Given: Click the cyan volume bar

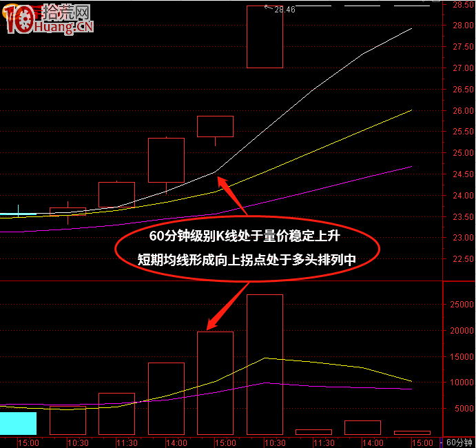Looking at the screenshot, I should [18, 423].
